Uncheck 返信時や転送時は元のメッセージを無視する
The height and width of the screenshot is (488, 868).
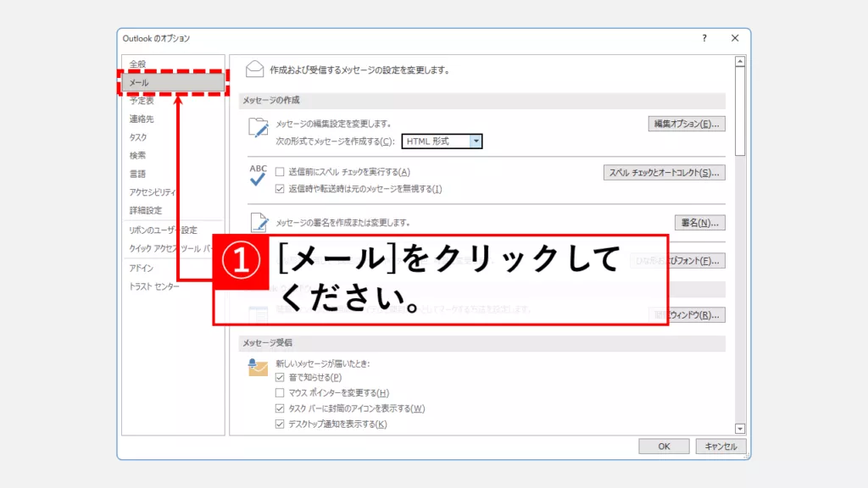click(x=280, y=189)
